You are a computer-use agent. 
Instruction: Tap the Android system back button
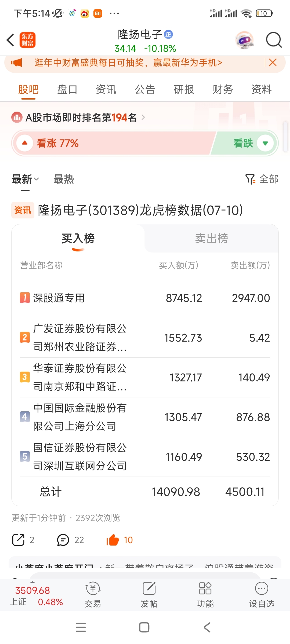(207, 627)
